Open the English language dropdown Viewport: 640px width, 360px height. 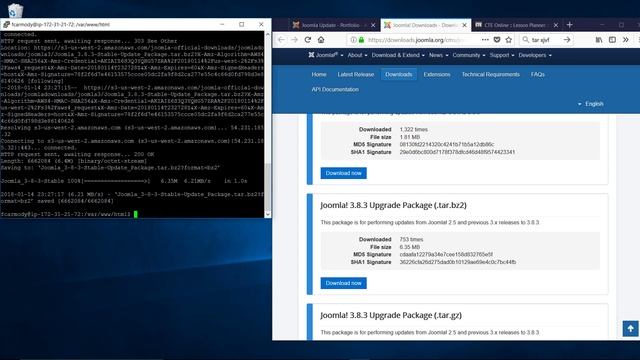point(591,104)
